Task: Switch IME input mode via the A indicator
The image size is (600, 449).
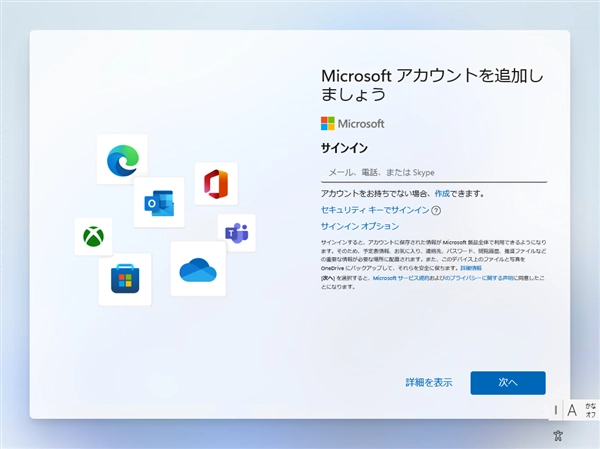Action: pos(572,410)
